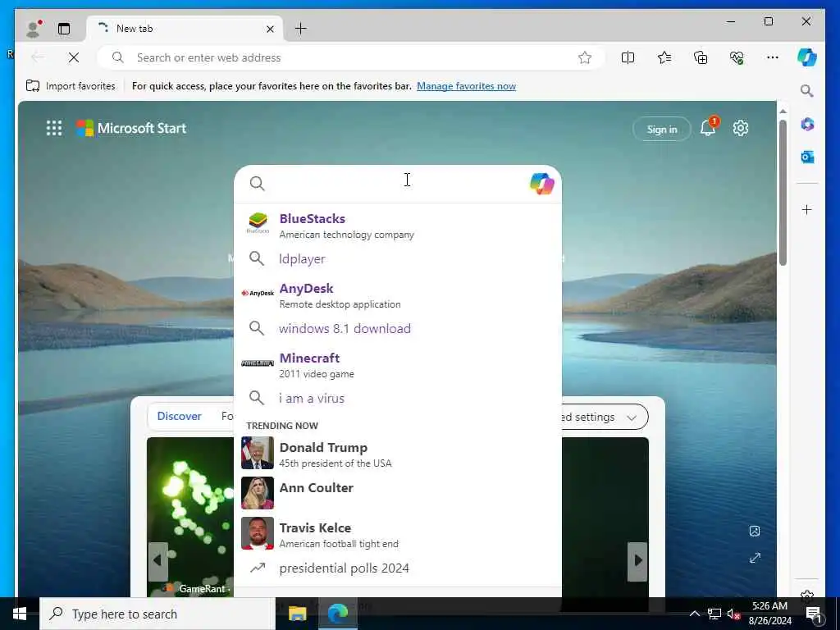Select the BlueStacks suggestion
Screen dimensions: 840x630
coord(398,226)
